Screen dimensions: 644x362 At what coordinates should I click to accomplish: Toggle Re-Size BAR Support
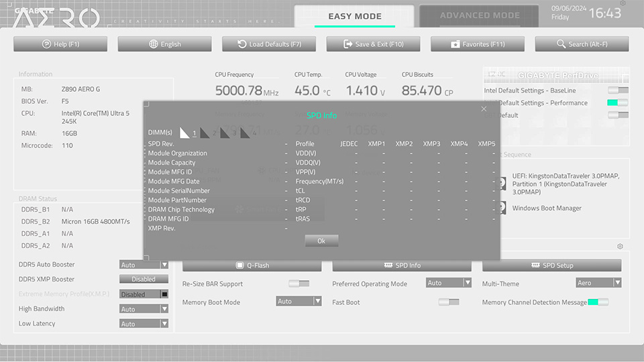click(x=299, y=284)
